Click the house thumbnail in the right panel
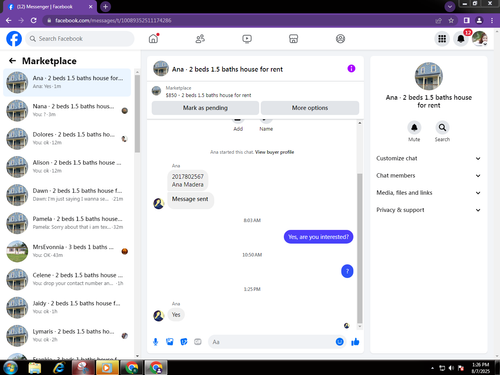Image resolution: width=500 pixels, height=375 pixels. coord(429,76)
